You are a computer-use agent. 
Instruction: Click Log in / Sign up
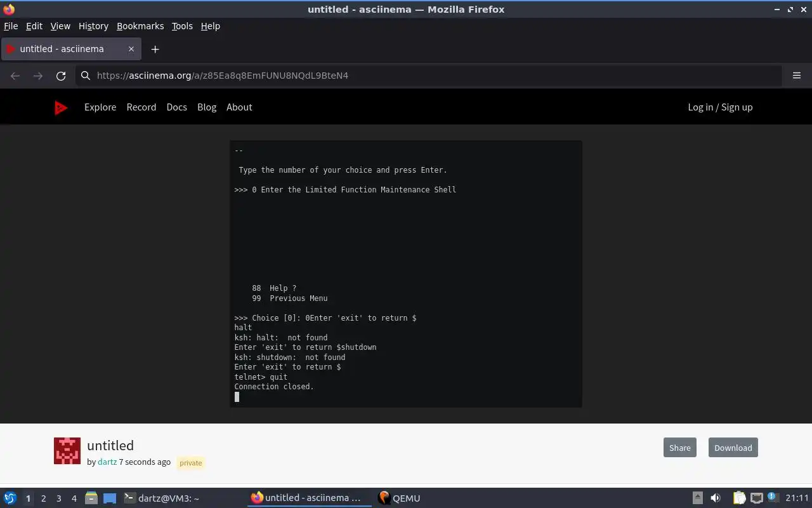(x=720, y=107)
